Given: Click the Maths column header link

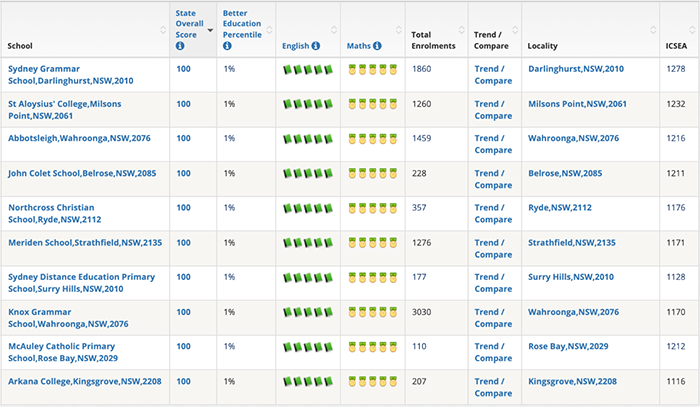Looking at the screenshot, I should [x=359, y=46].
